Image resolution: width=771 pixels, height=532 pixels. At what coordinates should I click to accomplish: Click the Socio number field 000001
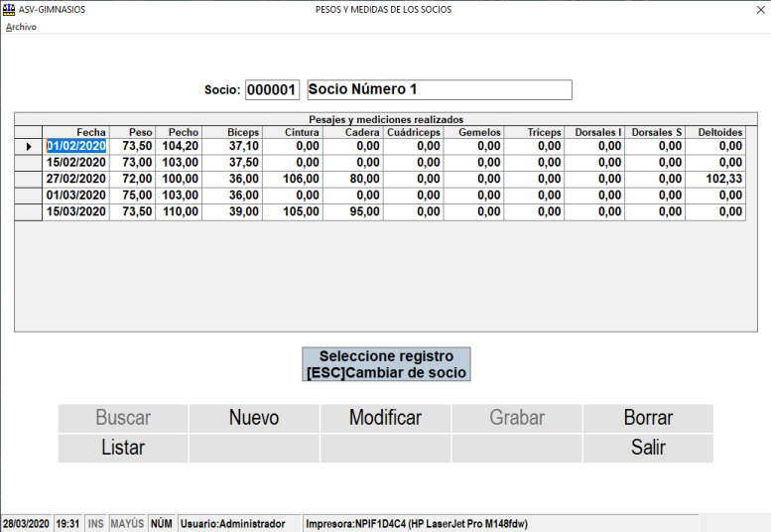pos(272,90)
